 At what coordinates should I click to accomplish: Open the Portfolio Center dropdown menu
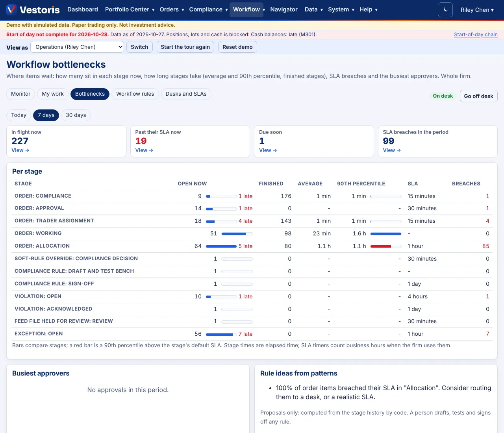[130, 9]
